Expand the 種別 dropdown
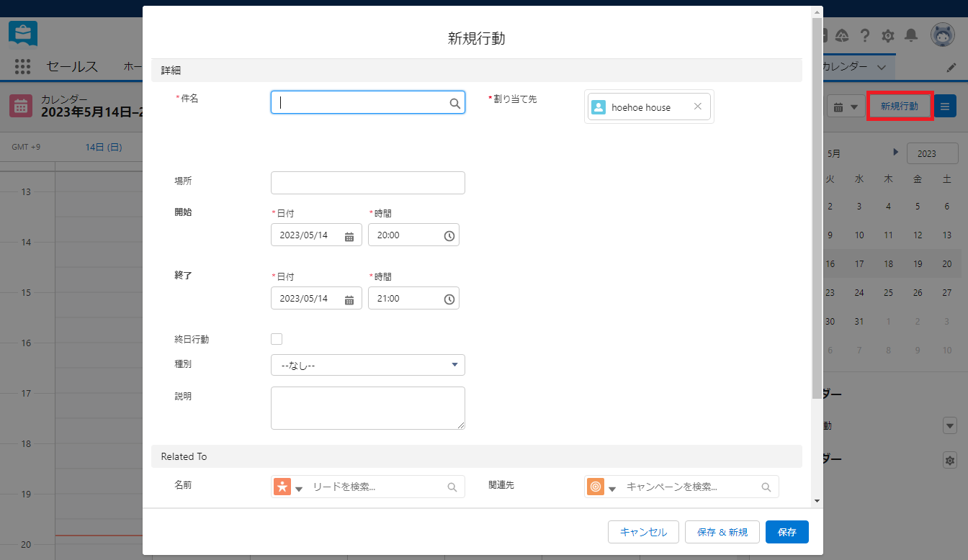This screenshot has height=560, width=968. [x=367, y=365]
